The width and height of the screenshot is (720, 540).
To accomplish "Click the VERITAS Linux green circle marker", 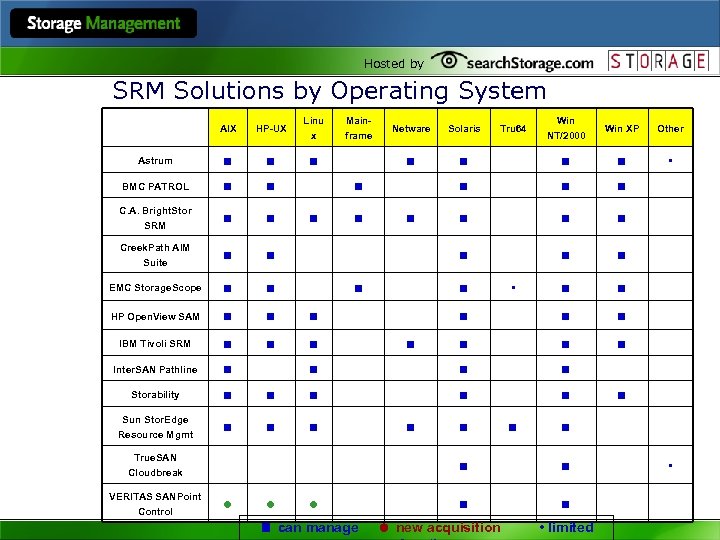I will (x=314, y=504).
